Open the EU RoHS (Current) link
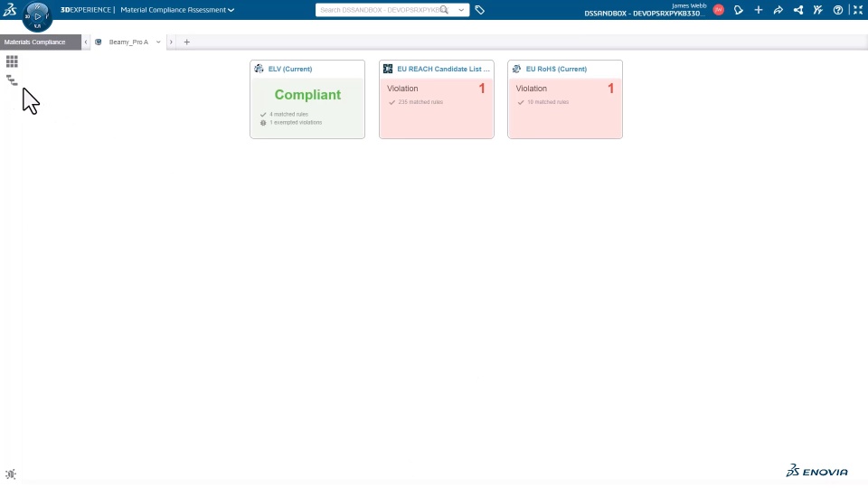The image size is (868, 488). click(x=556, y=70)
